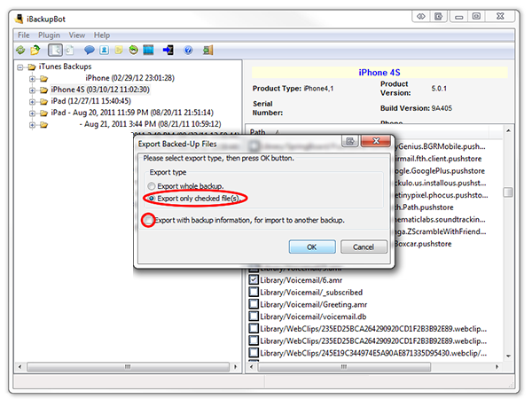Click the blue speech bubble messages icon
The height and width of the screenshot is (407, 532).
tap(89, 51)
